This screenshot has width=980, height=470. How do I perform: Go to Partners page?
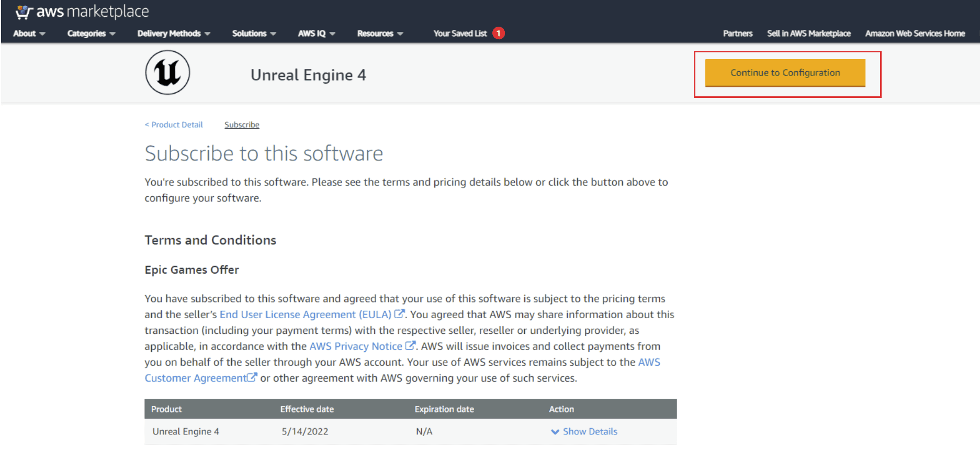(738, 33)
